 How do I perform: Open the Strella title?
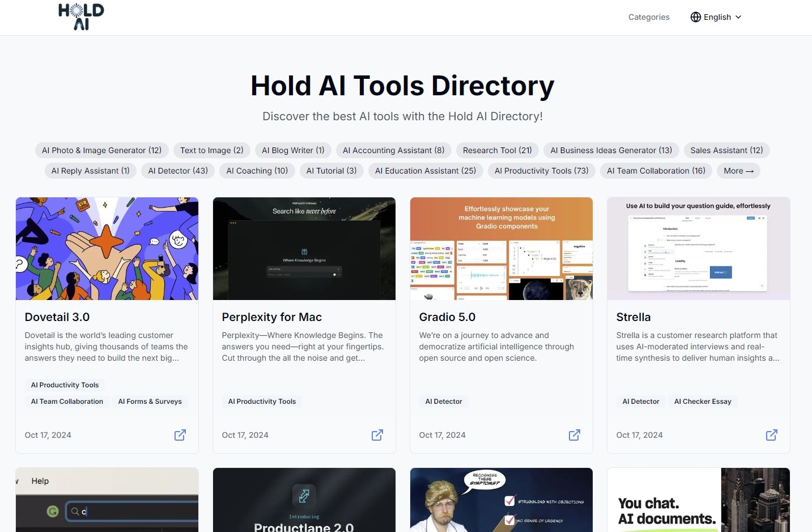pos(634,317)
